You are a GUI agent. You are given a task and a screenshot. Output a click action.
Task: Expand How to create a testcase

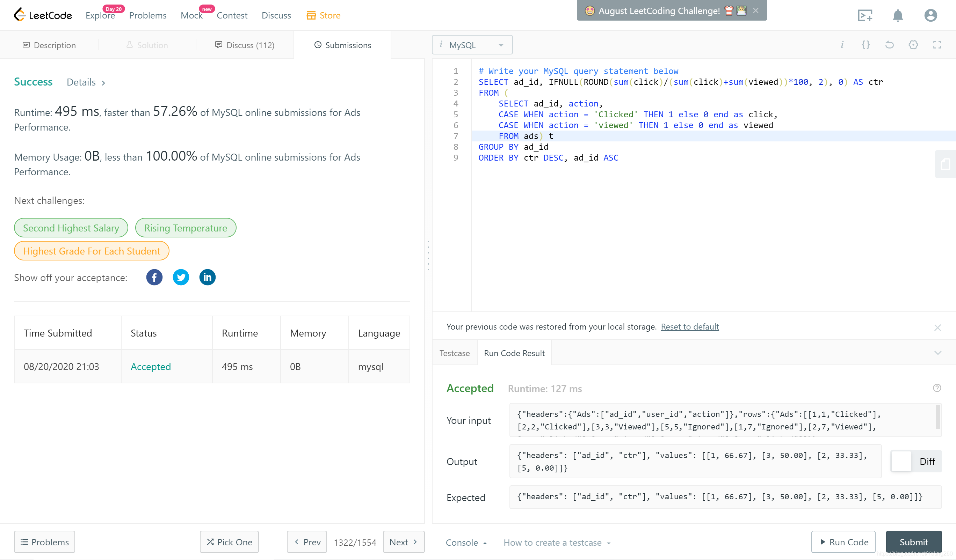tap(557, 543)
